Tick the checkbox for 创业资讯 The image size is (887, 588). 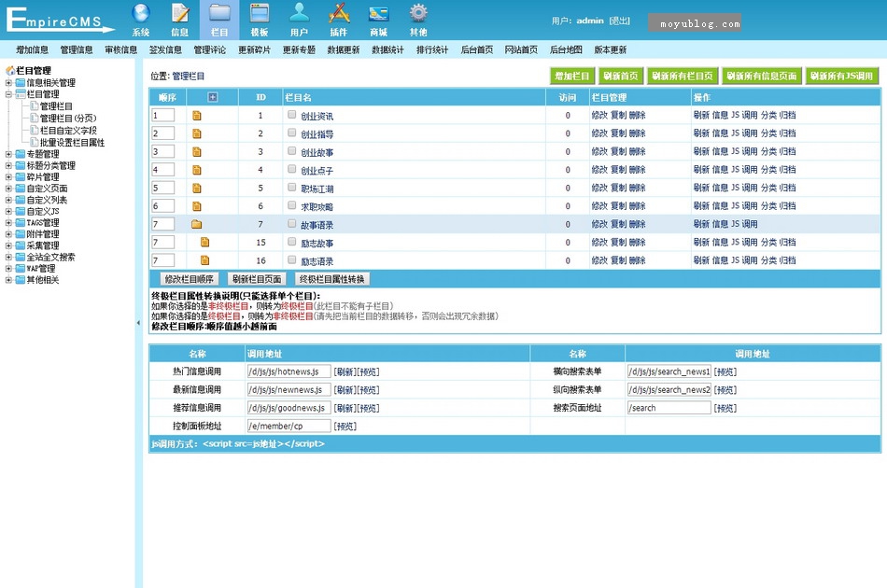(292, 115)
